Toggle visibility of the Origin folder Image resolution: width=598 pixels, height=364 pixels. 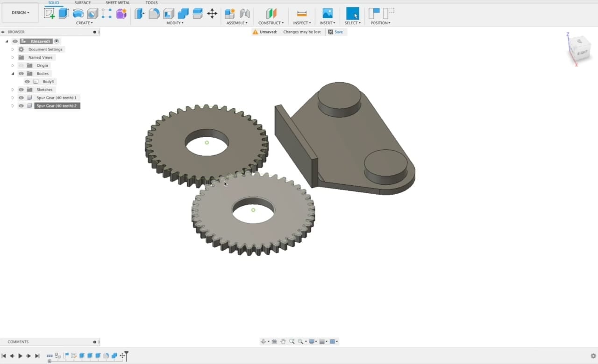pos(21,65)
